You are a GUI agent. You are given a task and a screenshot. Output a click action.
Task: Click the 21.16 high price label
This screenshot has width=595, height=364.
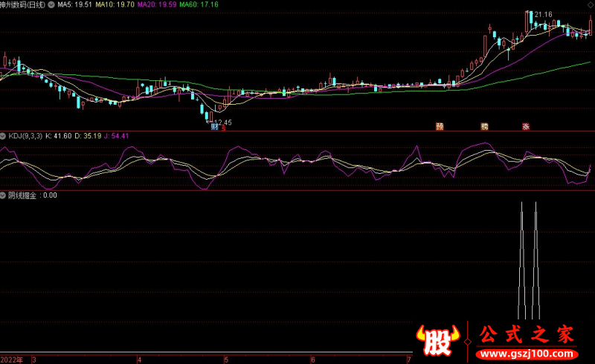pyautogui.click(x=543, y=14)
